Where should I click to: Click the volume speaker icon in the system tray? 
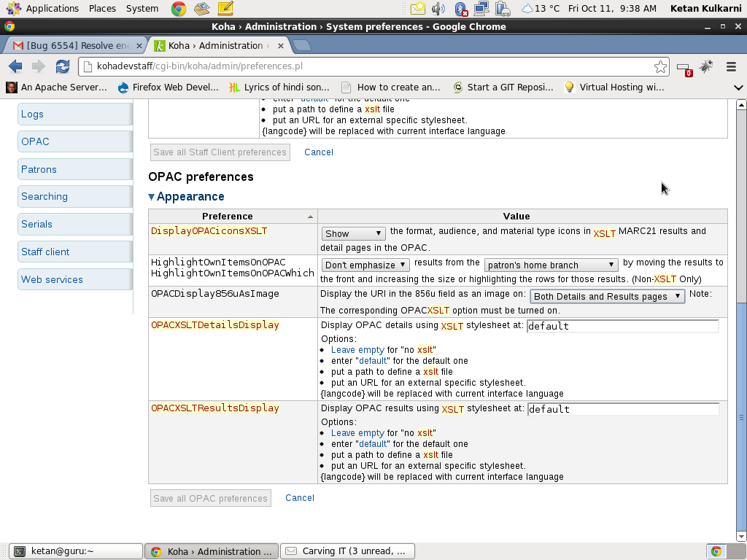point(438,9)
